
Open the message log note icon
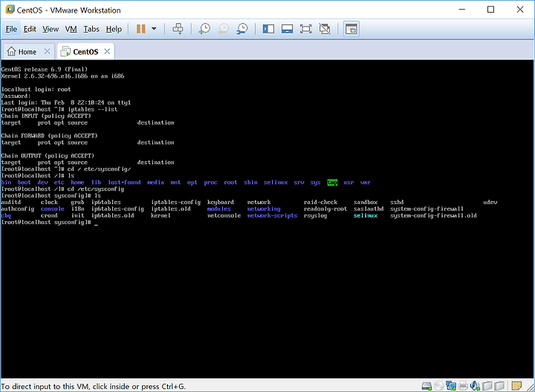[x=516, y=386]
